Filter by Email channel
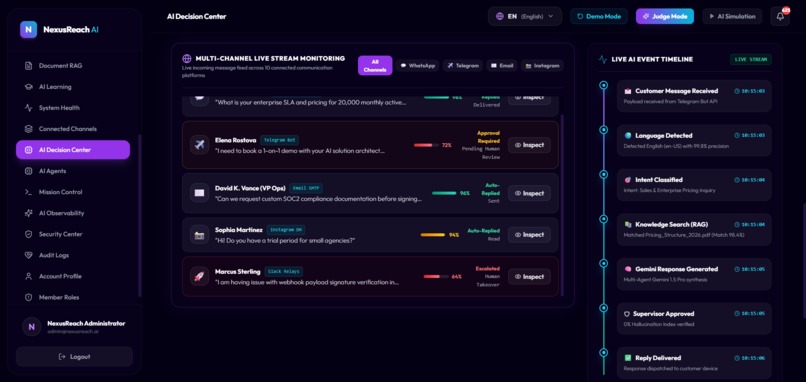 tap(502, 66)
